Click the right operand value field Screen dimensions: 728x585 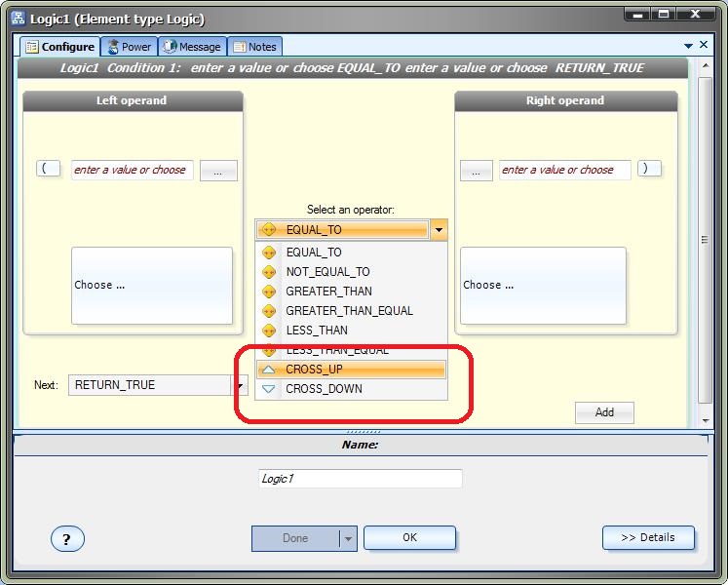(x=564, y=170)
